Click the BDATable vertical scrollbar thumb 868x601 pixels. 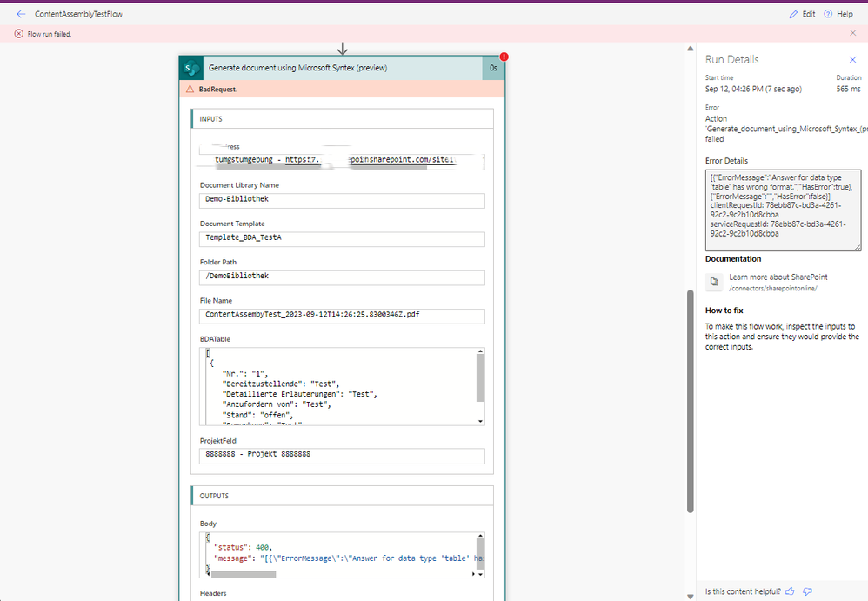click(480, 378)
